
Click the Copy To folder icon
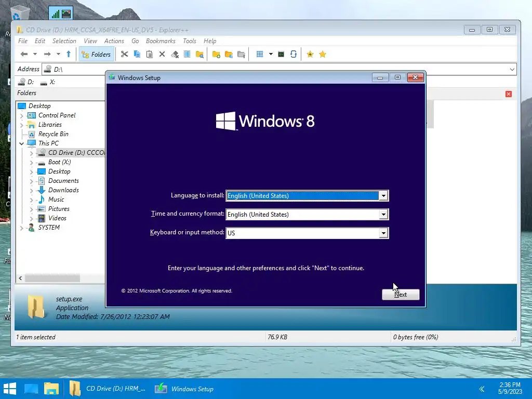[229, 54]
